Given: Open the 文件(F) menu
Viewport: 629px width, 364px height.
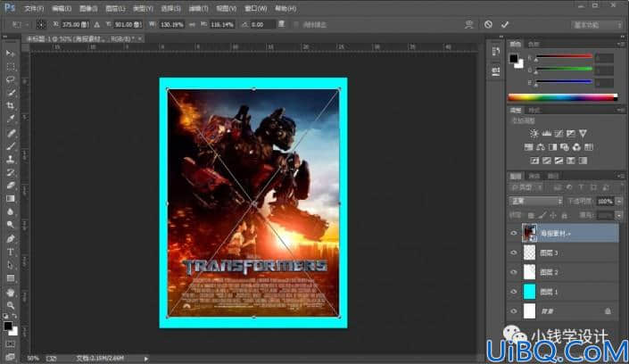Looking at the screenshot, I should click(34, 8).
